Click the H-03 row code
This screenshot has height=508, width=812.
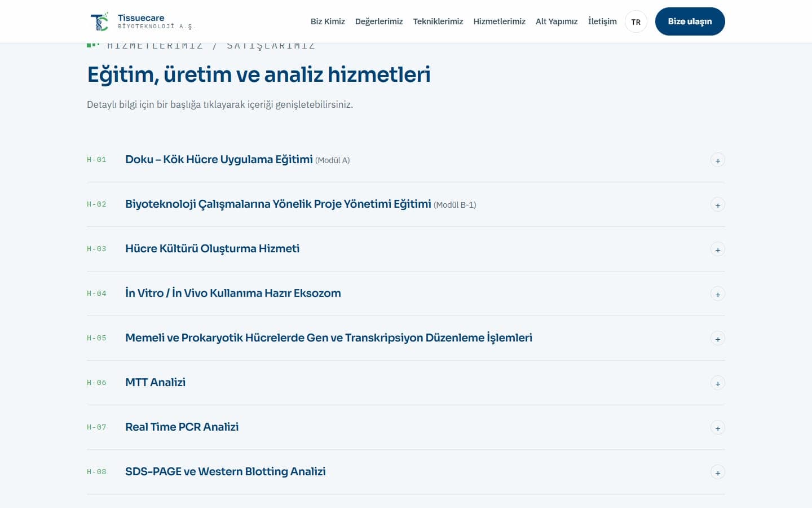[x=96, y=249]
